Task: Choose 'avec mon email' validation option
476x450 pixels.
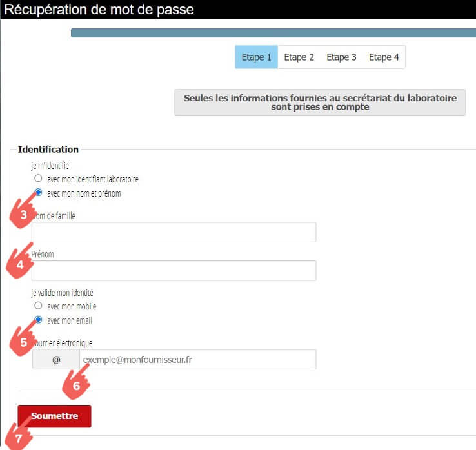Action: click(x=39, y=320)
